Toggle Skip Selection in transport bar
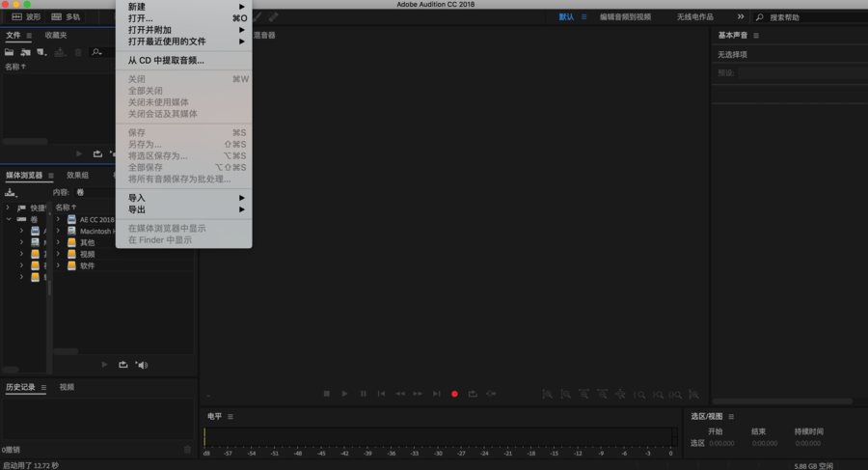The image size is (868, 470). 491,394
